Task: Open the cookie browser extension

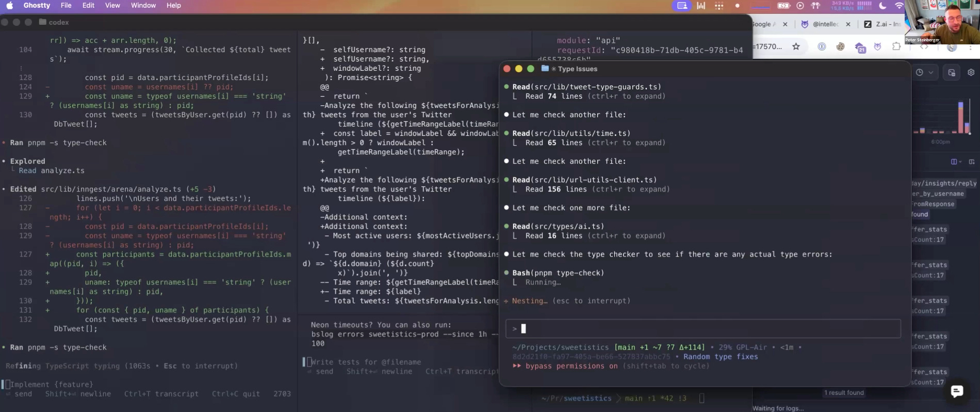Action: click(x=840, y=46)
